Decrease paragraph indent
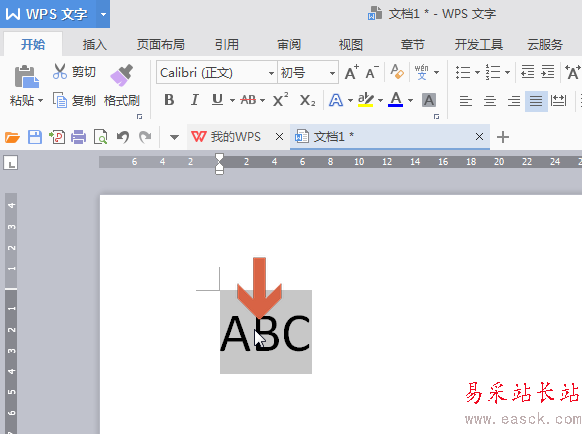The image size is (582, 434). (527, 72)
